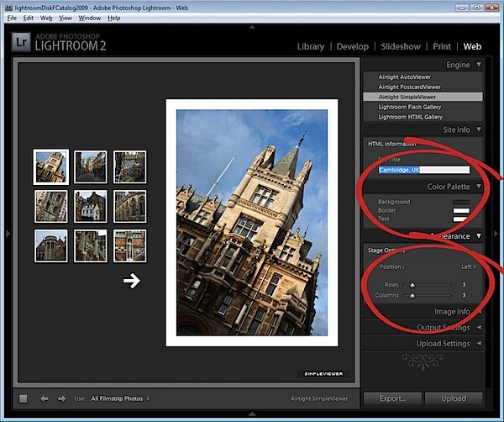Expand the Upload Settings panel
This screenshot has height=422, width=504.
click(479, 343)
